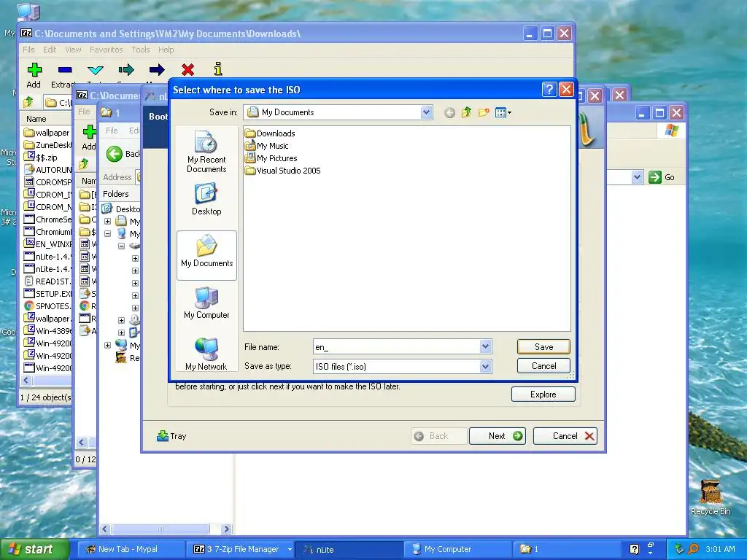Click the taskbar item labeled 1
Viewport: 747px width, 560px height.
[x=567, y=549]
